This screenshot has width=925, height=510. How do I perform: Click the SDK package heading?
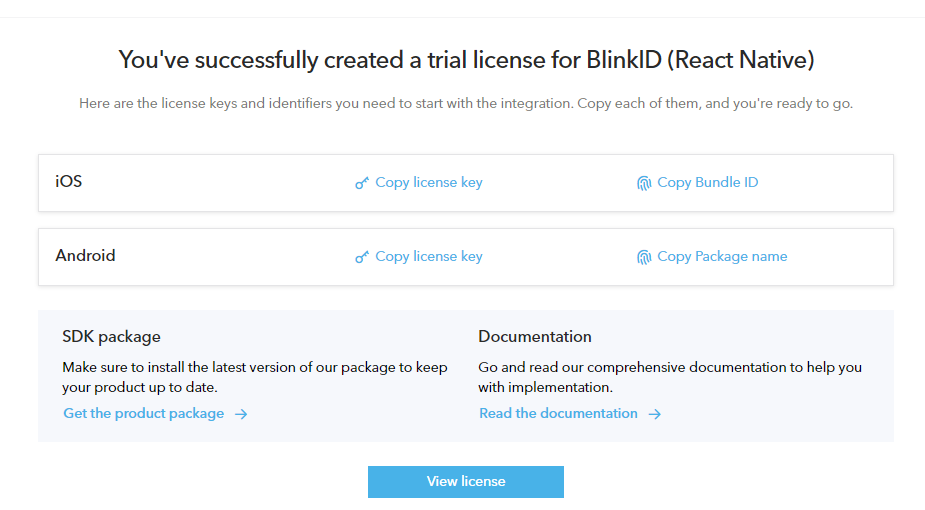pos(112,336)
